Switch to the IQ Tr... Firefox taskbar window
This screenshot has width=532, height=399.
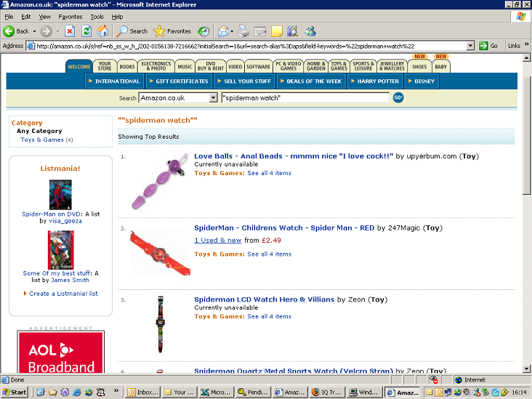[326, 392]
